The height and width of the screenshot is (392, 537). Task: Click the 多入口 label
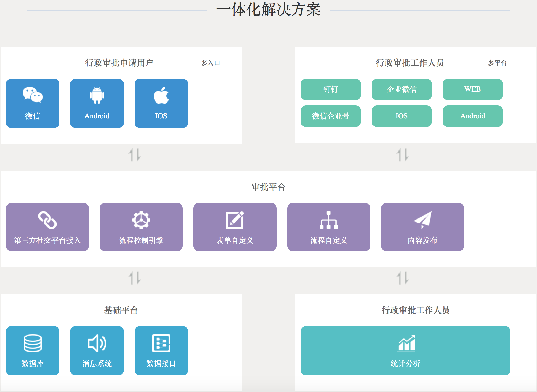point(211,63)
